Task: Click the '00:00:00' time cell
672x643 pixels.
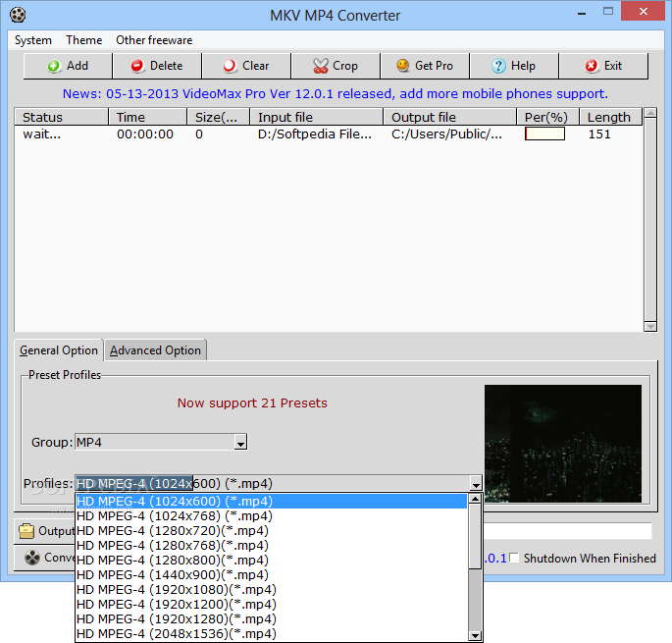Action: (x=145, y=134)
